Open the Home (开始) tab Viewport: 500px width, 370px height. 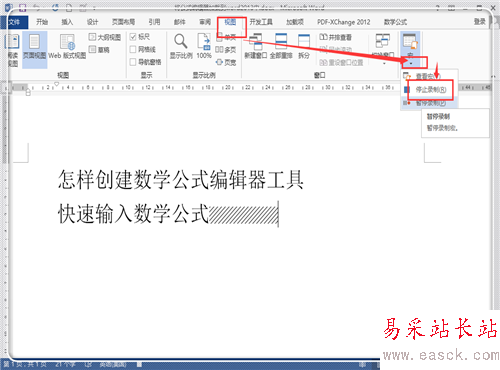point(42,22)
